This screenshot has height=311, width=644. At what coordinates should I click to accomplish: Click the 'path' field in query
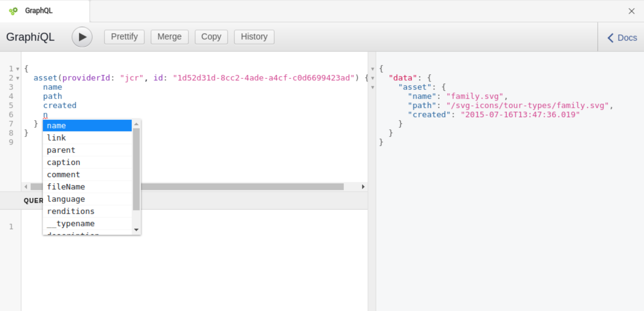(52, 96)
